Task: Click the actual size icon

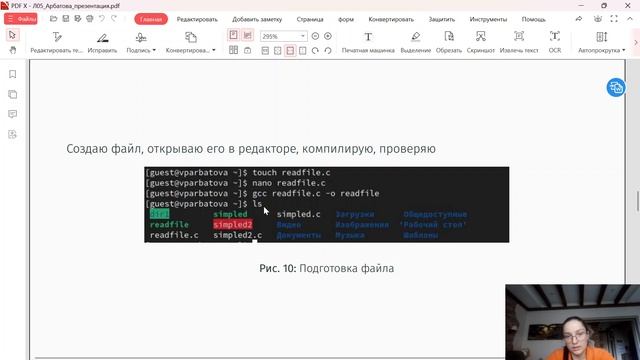Action: coord(265,51)
